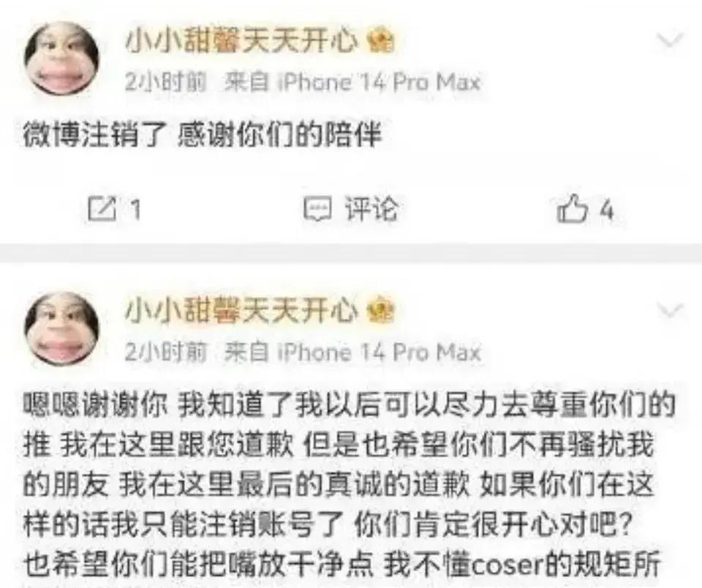Click the crown badge beside the second username
Viewport: 702px width, 588px height.
click(380, 311)
